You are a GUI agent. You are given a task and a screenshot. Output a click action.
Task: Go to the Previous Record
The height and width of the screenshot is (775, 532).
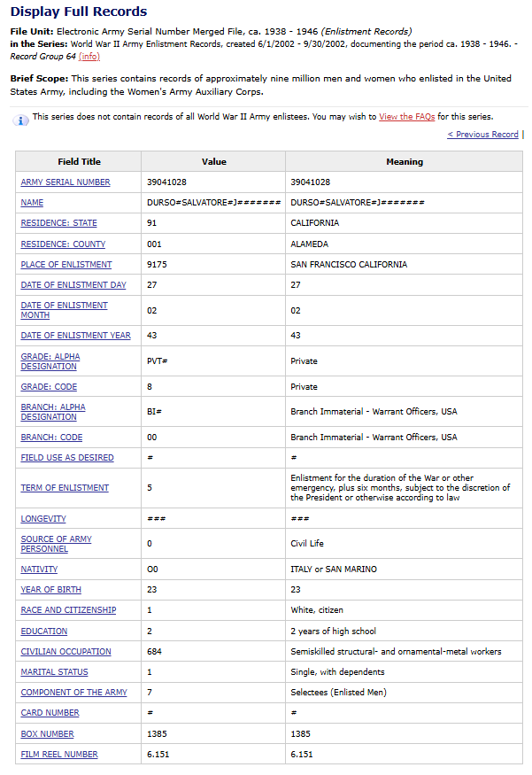click(482, 135)
